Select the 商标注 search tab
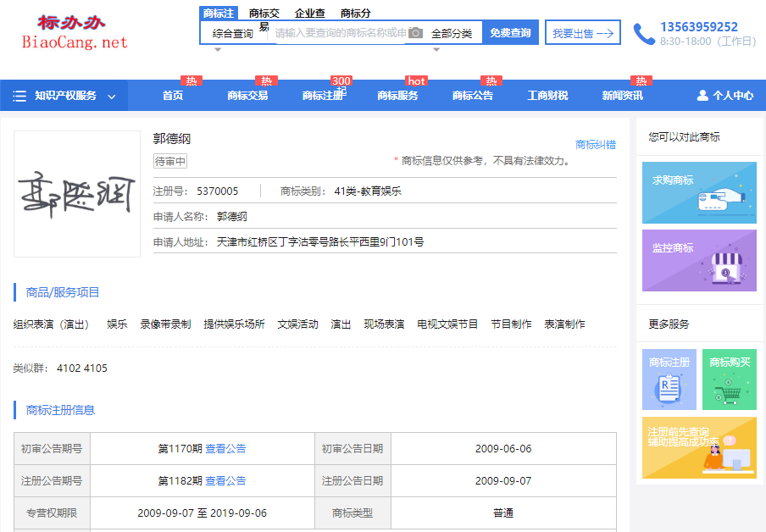The height and width of the screenshot is (532, 766). click(x=219, y=14)
